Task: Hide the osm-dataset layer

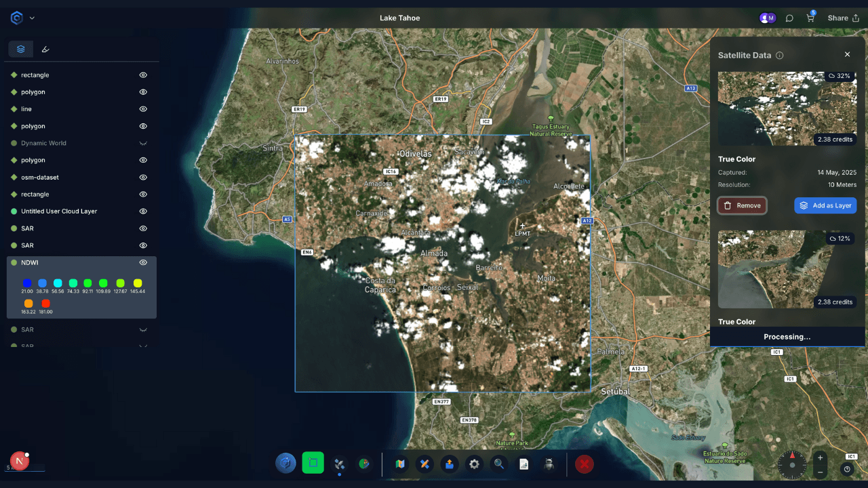Action: click(143, 178)
